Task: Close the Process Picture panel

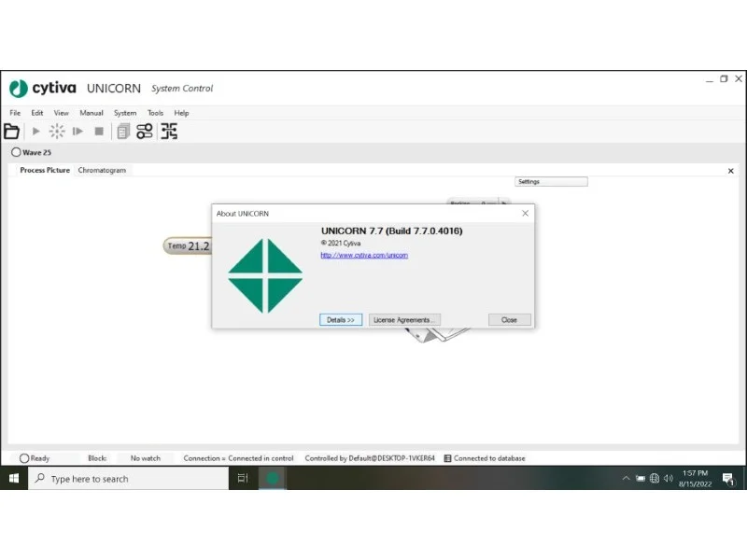Action: pos(731,171)
